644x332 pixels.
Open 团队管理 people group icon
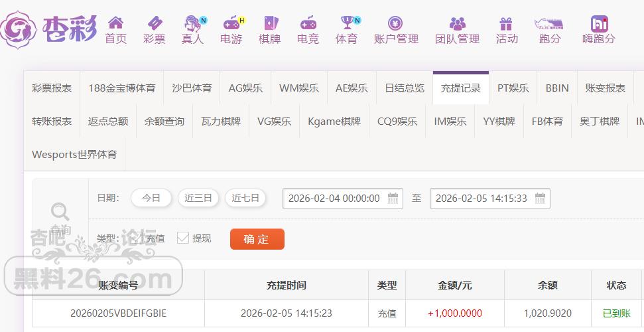pos(457,23)
